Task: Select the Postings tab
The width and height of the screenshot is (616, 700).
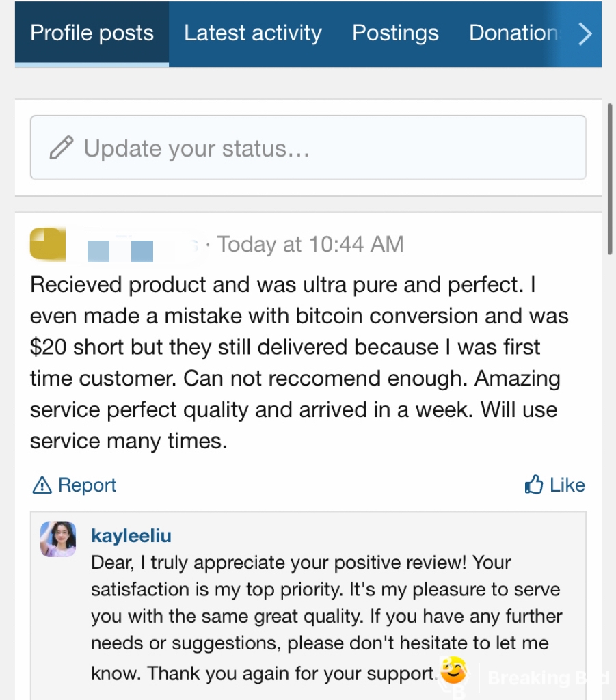Action: click(x=395, y=33)
